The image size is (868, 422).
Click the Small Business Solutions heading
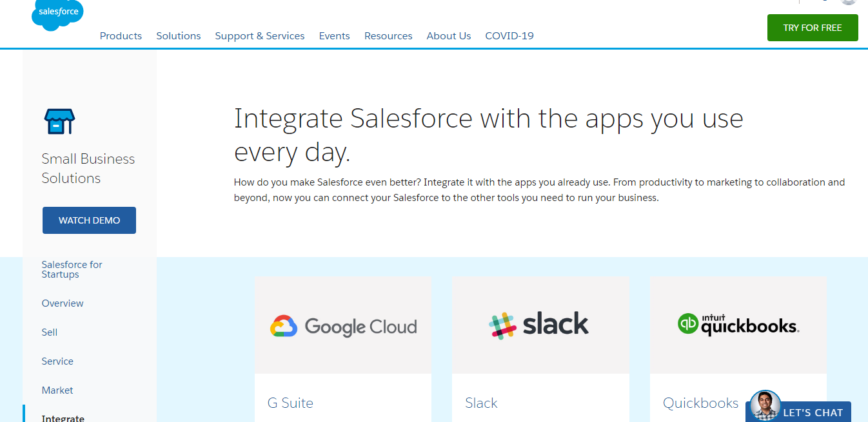click(x=88, y=168)
